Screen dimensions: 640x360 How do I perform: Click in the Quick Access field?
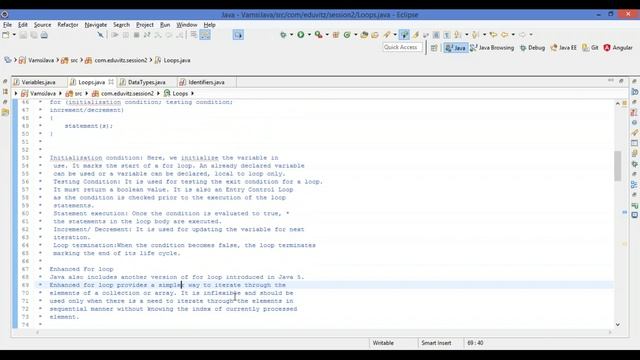point(402,47)
